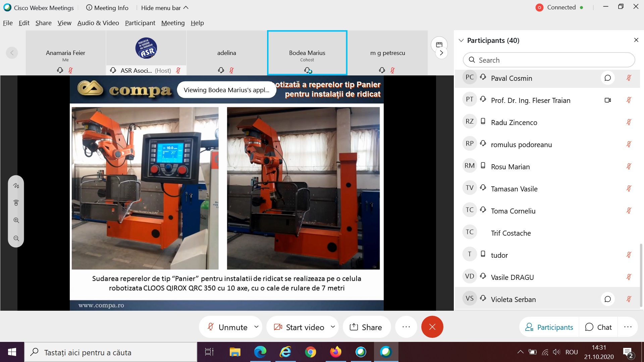Click camera icon for Prof. Fleser Traian
This screenshot has height=362, width=644.
(607, 100)
